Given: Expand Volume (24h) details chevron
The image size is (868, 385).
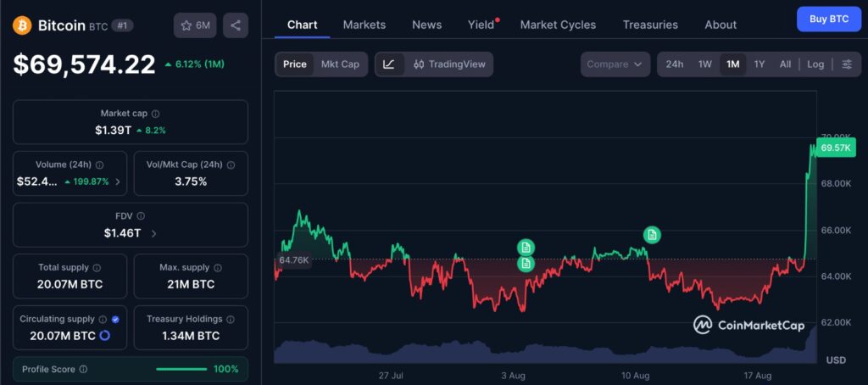Looking at the screenshot, I should click(118, 181).
